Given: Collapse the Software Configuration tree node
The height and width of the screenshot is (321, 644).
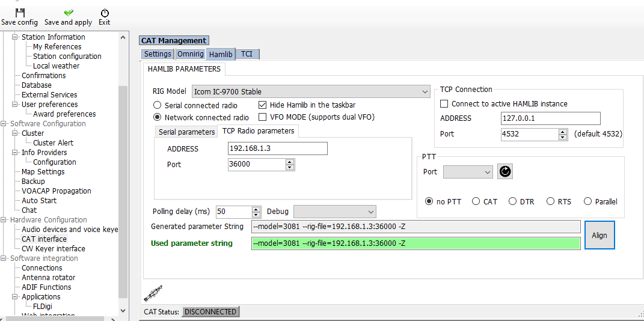Looking at the screenshot, I should click(x=4, y=124).
